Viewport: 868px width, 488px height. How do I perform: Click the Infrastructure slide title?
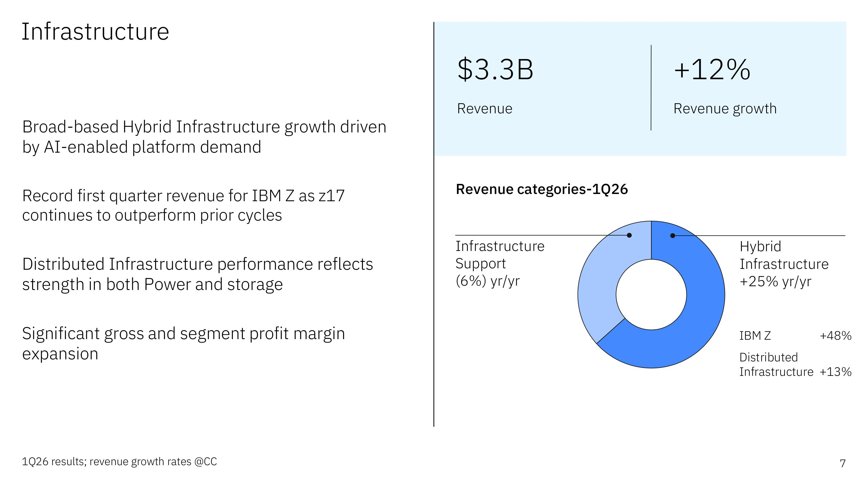pos(95,32)
